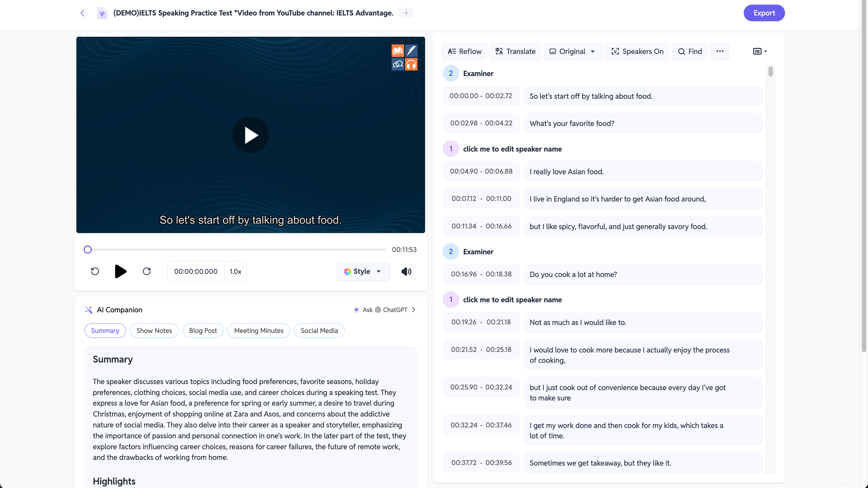Viewport: 868px width, 488px height.
Task: Click the transcript scrollbar thumb
Action: (771, 71)
